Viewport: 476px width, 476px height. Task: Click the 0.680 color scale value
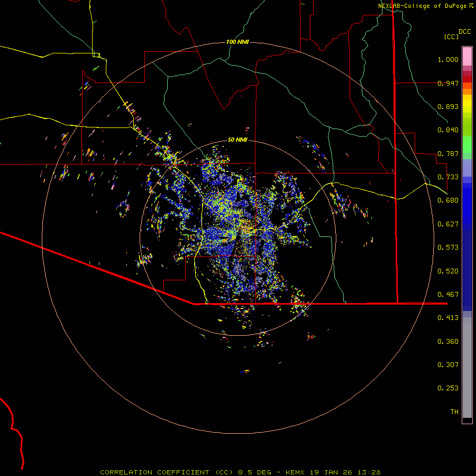(448, 200)
